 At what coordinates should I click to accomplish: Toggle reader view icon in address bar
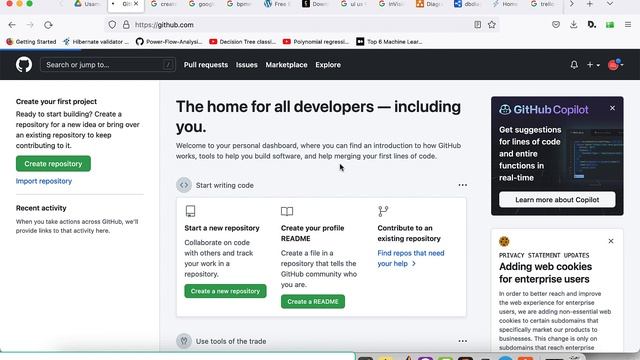pyautogui.click(x=478, y=25)
